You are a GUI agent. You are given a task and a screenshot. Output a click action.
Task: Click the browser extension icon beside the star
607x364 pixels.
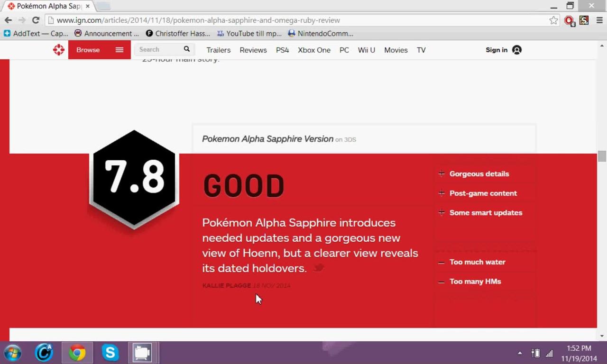point(569,20)
